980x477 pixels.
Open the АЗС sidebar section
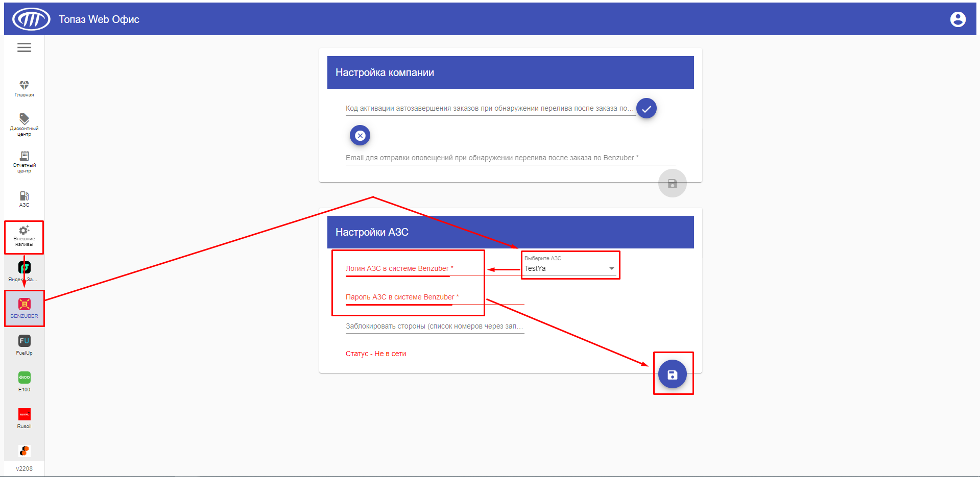(x=24, y=199)
